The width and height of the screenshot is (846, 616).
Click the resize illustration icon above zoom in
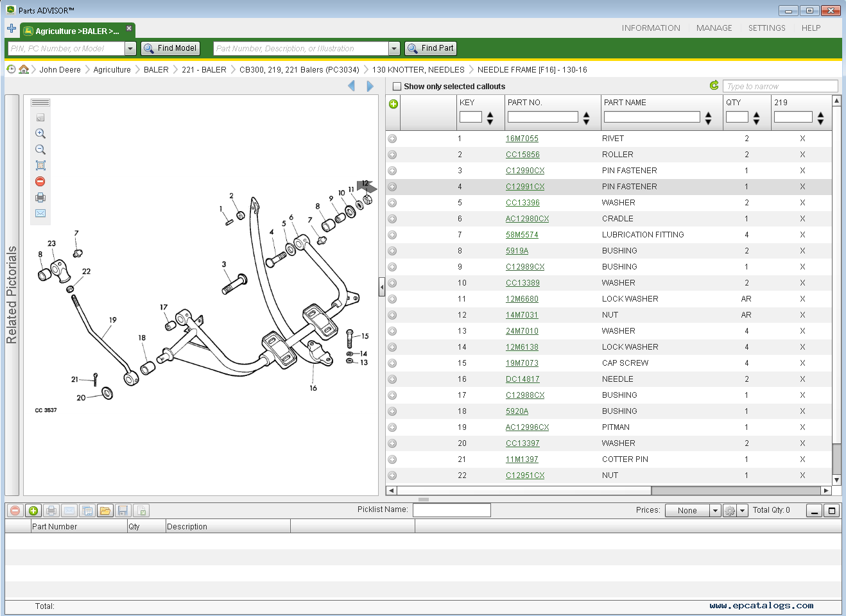click(x=40, y=117)
